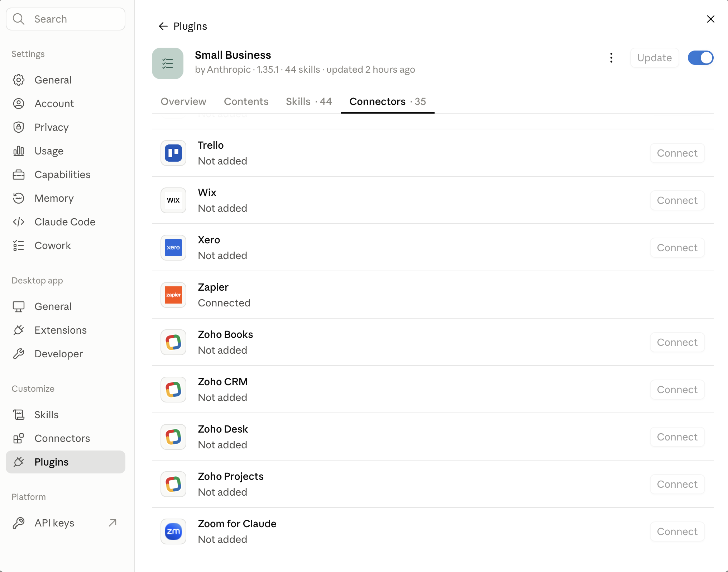The height and width of the screenshot is (572, 728).
Task: Switch to the Skills 44 tab
Action: click(309, 101)
